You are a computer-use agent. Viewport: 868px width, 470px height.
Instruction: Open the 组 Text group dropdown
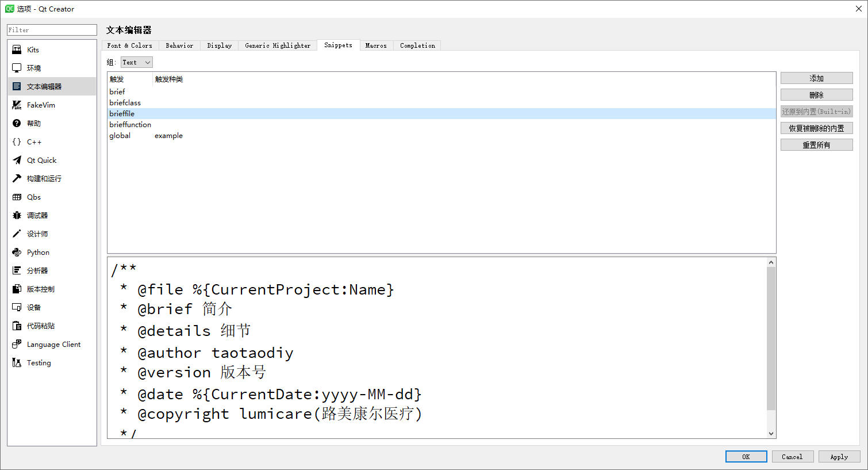click(x=137, y=62)
